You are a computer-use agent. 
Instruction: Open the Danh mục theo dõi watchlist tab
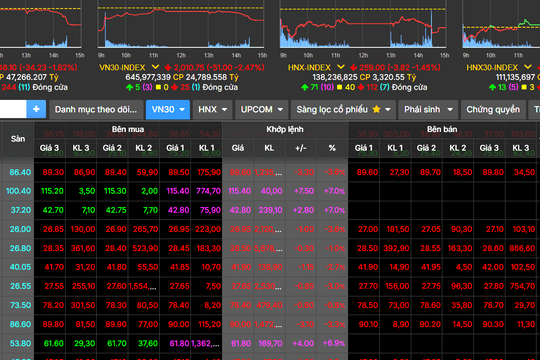click(x=96, y=110)
